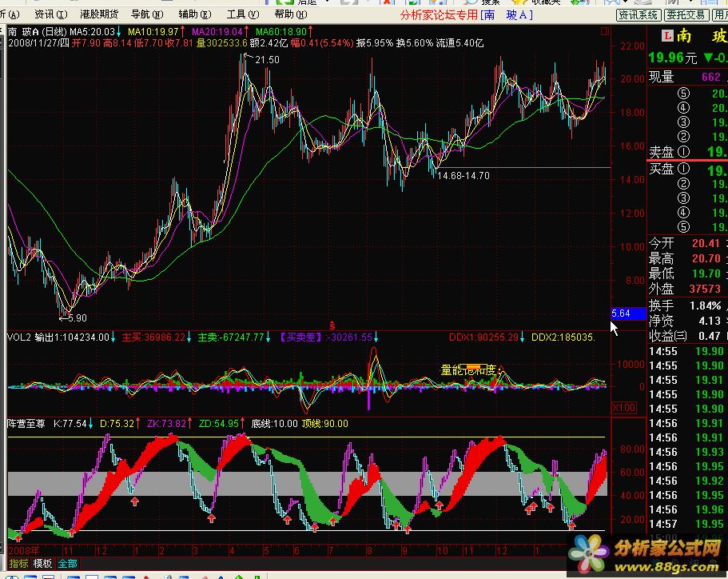Click month 8 on the time axis
Viewport: 728px width, 579px height.
click(x=369, y=551)
